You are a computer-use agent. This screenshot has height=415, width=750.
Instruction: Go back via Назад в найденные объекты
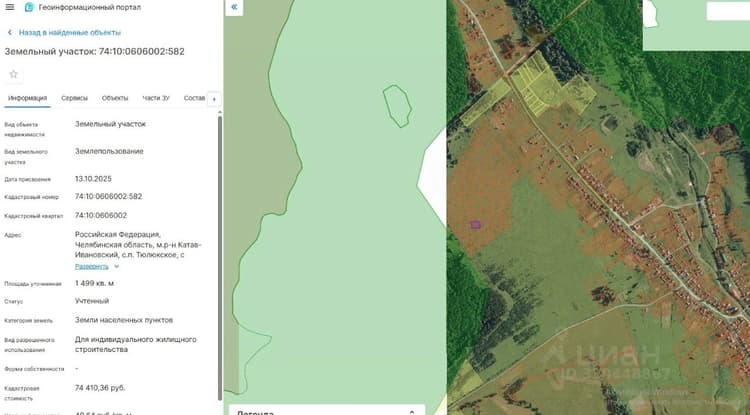65,33
